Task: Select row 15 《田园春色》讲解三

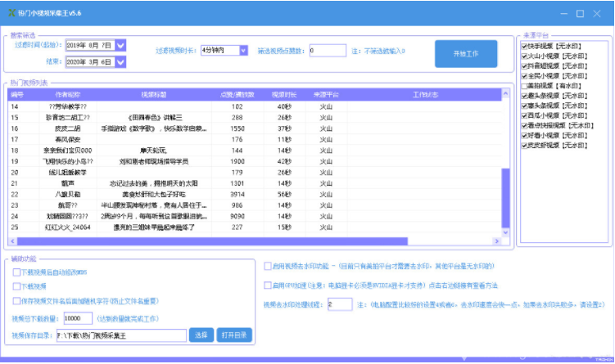Action: pos(255,118)
